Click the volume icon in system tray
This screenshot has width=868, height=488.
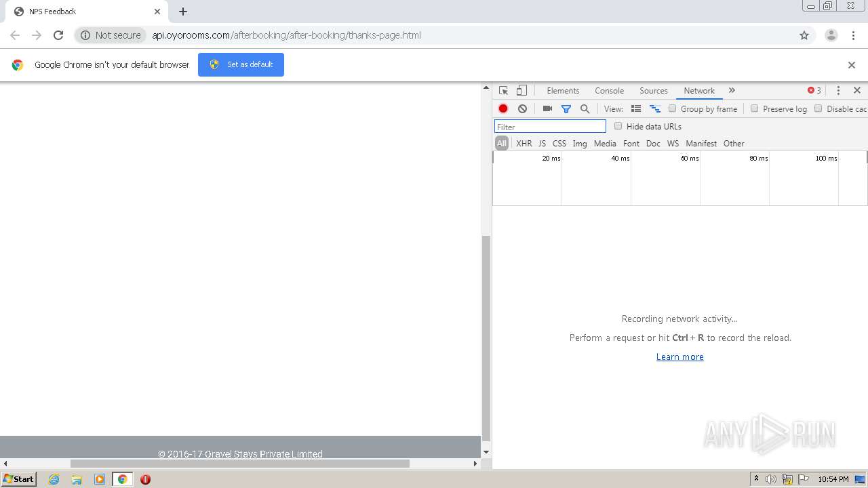pyautogui.click(x=771, y=479)
